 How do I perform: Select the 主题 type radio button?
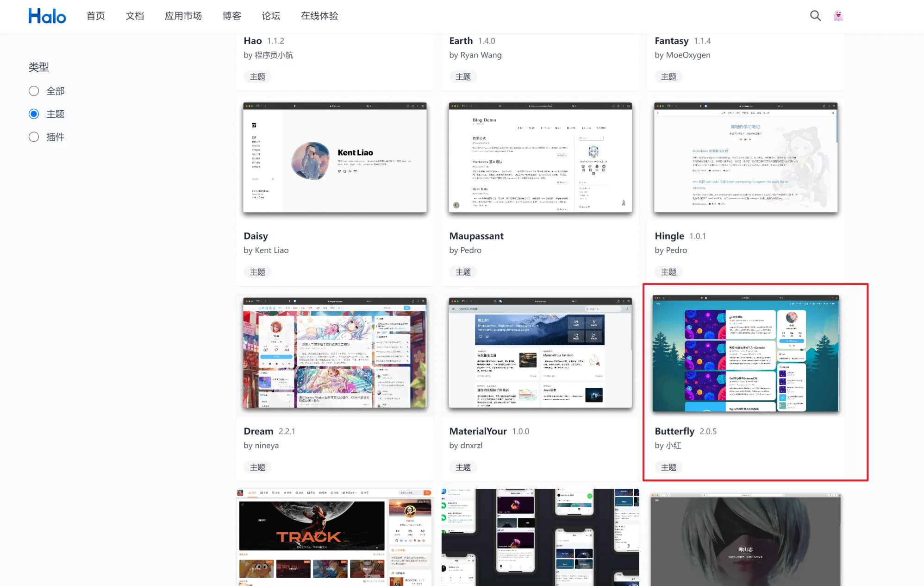click(34, 114)
